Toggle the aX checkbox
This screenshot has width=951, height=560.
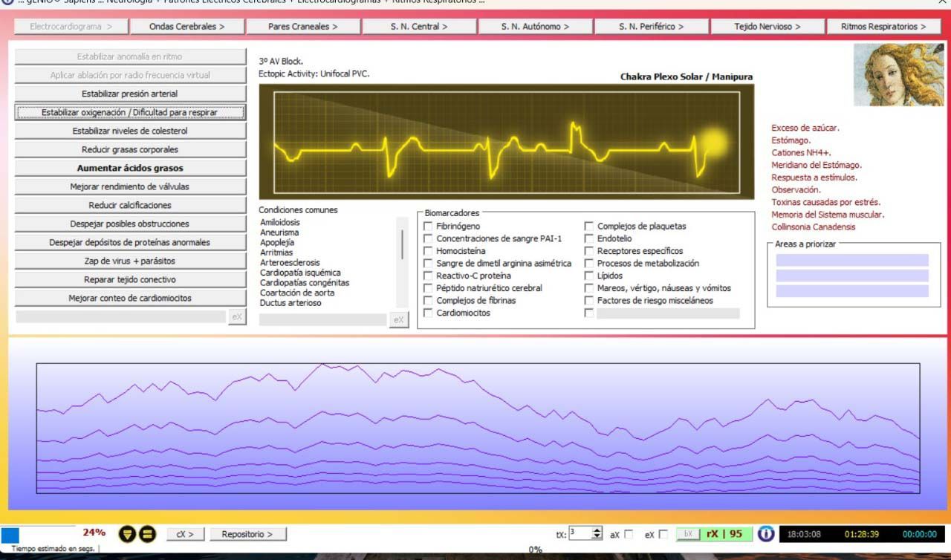629,534
